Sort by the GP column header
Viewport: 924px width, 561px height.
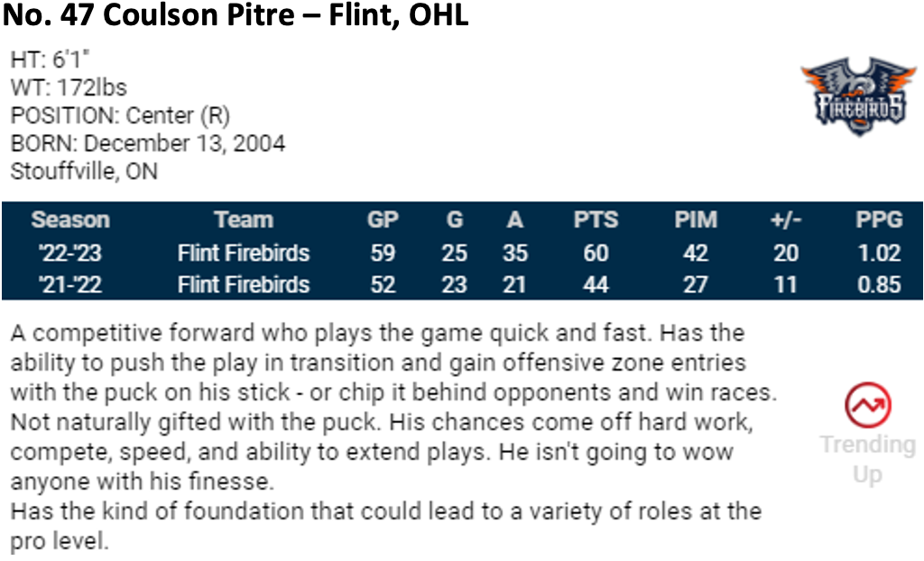tap(383, 220)
